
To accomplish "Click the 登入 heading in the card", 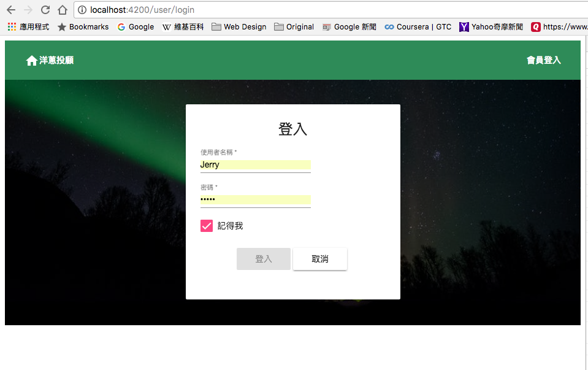I will pyautogui.click(x=293, y=129).
